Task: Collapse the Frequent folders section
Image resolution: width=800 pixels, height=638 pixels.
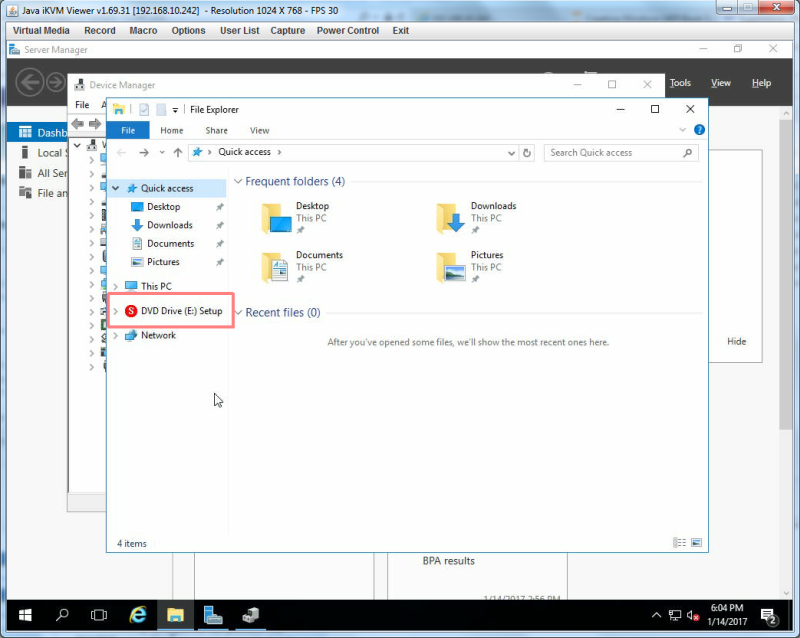Action: [x=238, y=181]
